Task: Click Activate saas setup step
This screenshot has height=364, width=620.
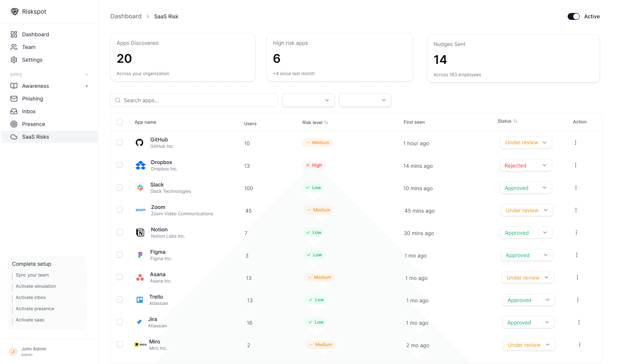Action: coord(30,320)
